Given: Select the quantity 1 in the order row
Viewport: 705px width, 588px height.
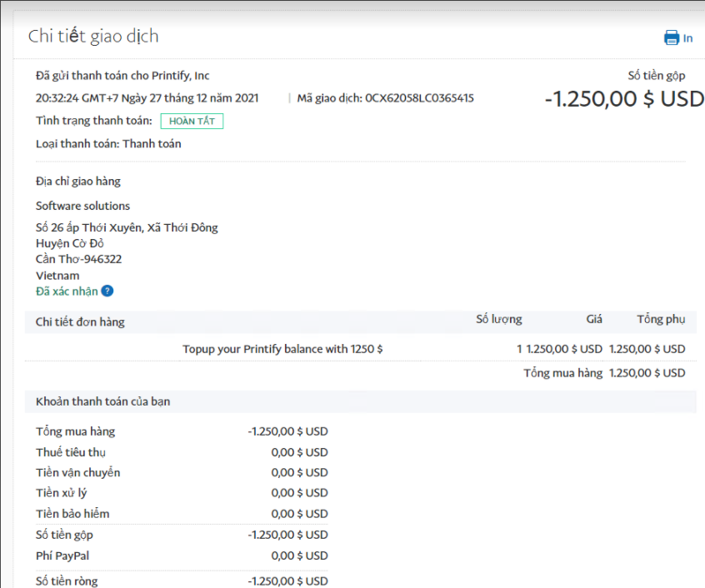Looking at the screenshot, I should pos(519,349).
